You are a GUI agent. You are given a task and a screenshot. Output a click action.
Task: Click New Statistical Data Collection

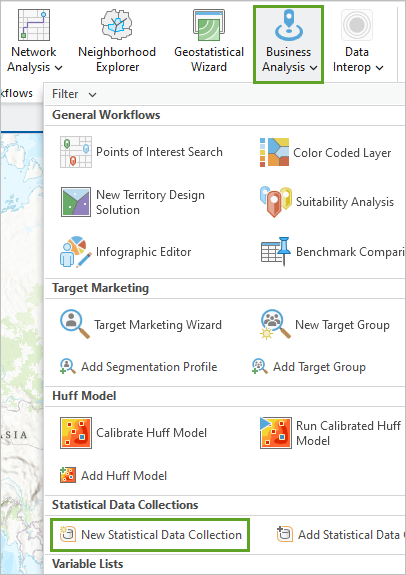click(x=150, y=535)
